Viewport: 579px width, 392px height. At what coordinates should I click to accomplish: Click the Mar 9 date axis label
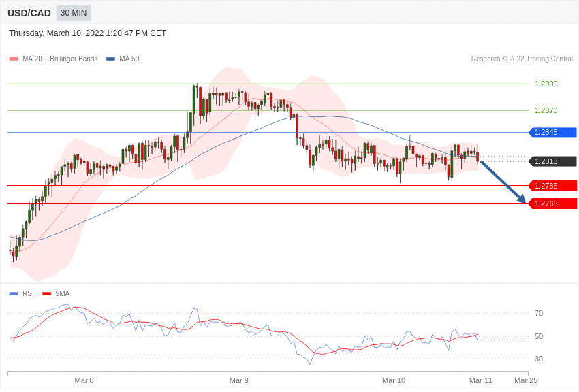[x=239, y=380]
